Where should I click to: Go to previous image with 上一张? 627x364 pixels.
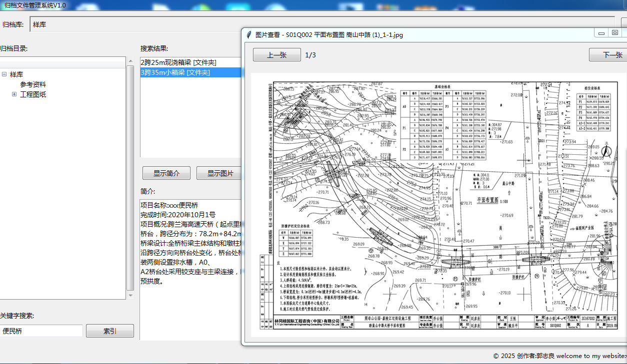pyautogui.click(x=276, y=55)
